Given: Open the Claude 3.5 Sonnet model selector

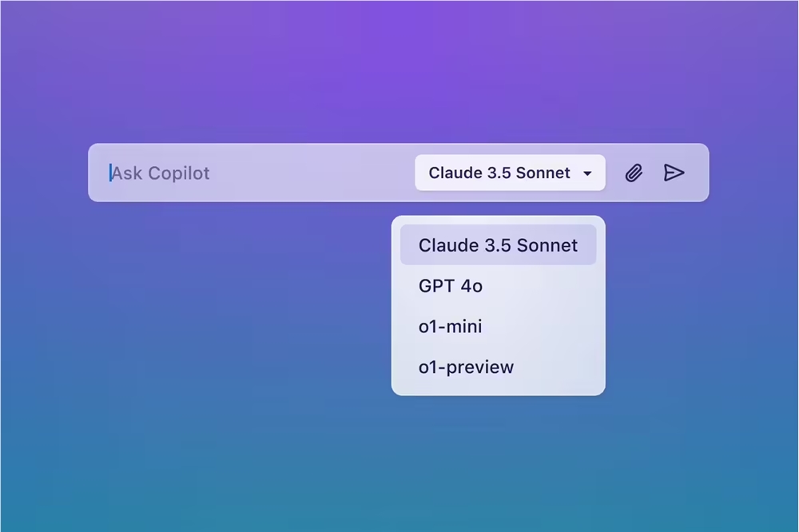Looking at the screenshot, I should pyautogui.click(x=510, y=173).
